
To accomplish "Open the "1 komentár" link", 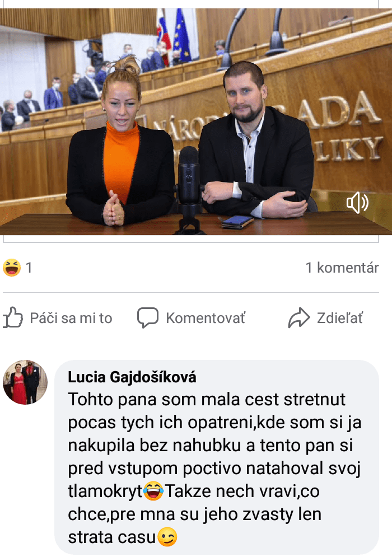I will [342, 268].
